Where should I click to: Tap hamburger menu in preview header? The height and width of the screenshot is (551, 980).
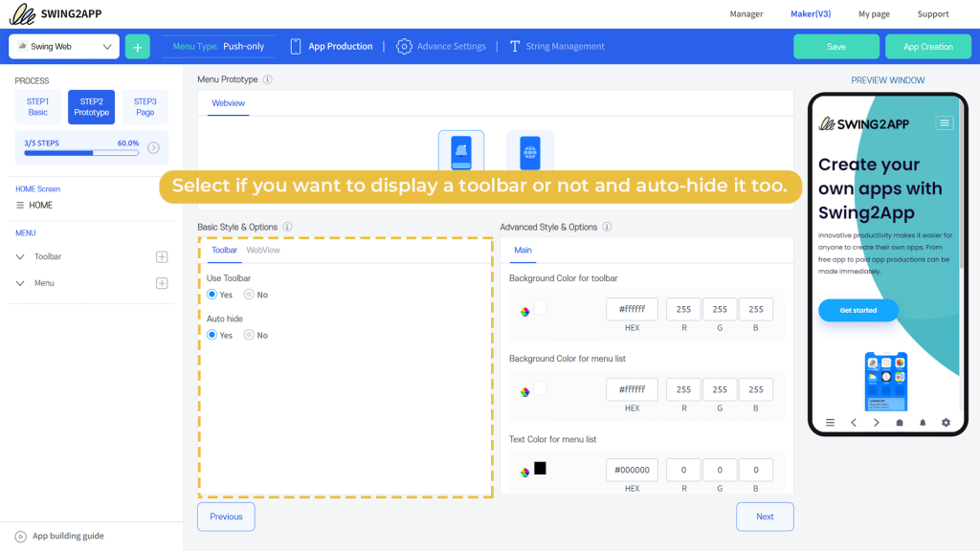pyautogui.click(x=945, y=123)
